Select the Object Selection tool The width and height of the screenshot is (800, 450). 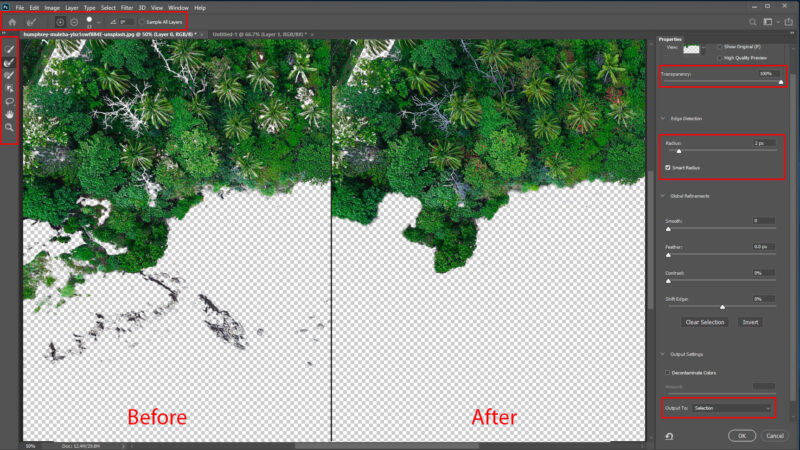coord(9,88)
